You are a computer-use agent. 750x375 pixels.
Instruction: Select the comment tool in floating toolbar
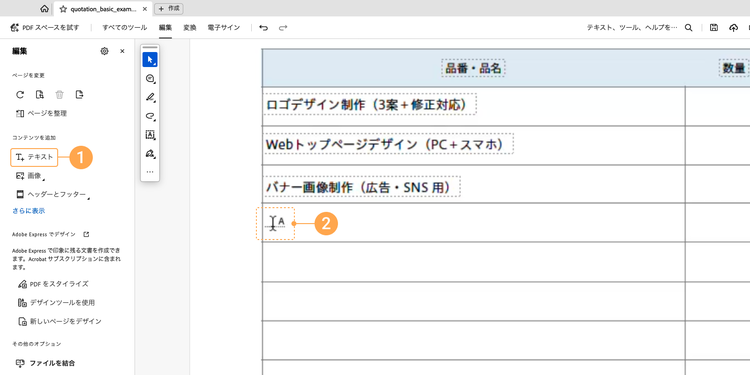(x=150, y=78)
